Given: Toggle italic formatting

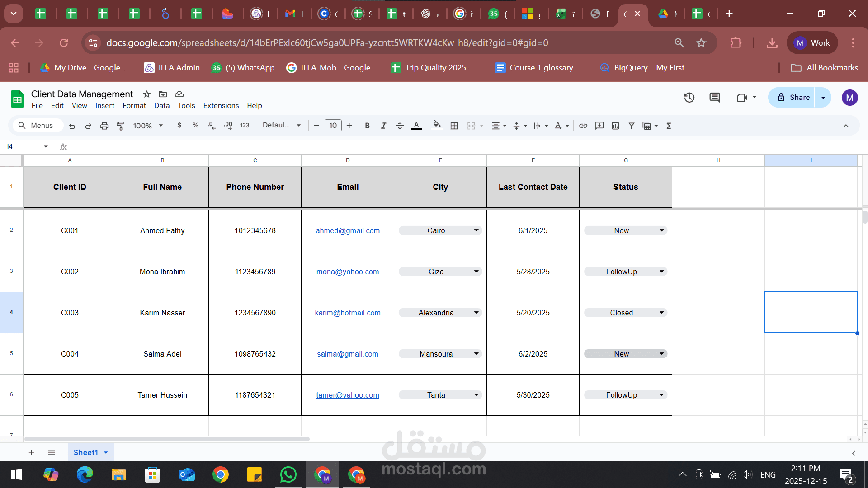Looking at the screenshot, I should tap(383, 126).
